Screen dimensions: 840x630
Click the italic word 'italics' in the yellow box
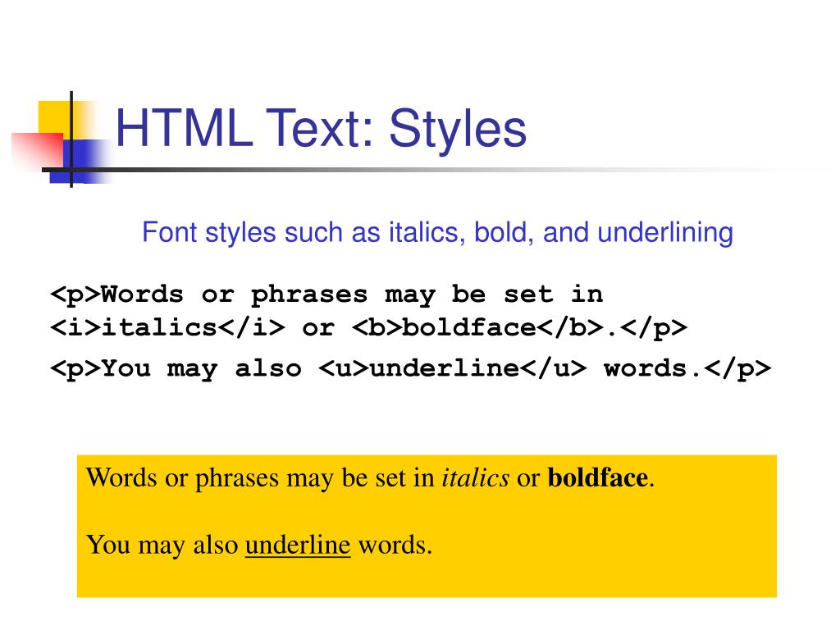(x=475, y=477)
